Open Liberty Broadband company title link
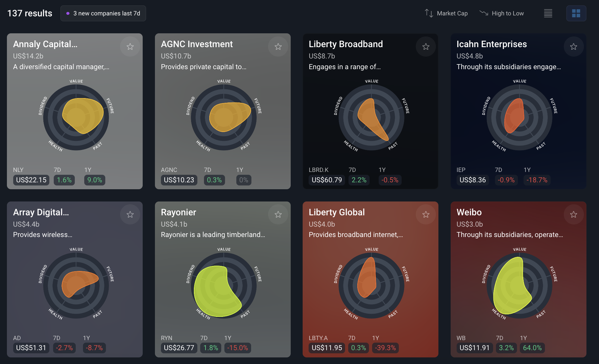599x364 pixels. (x=346, y=44)
